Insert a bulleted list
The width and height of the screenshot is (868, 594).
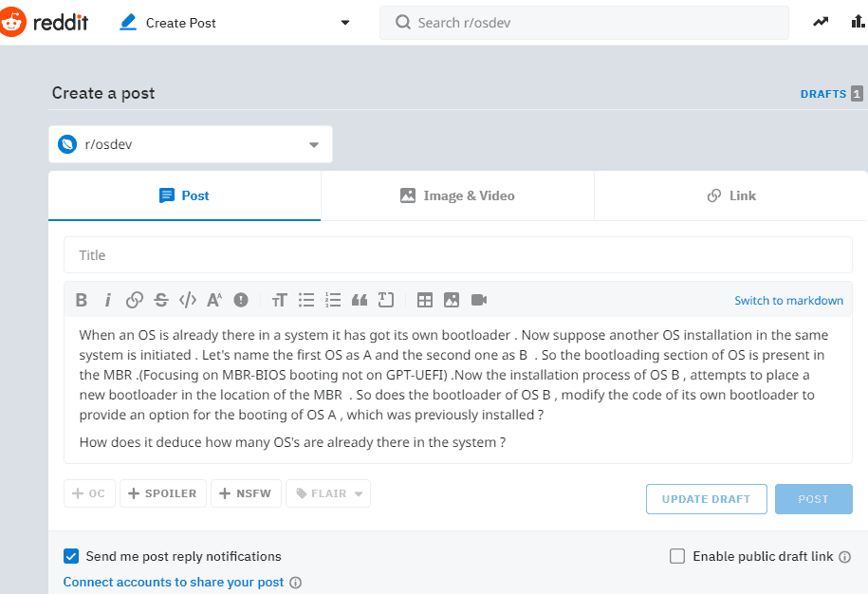pos(306,300)
